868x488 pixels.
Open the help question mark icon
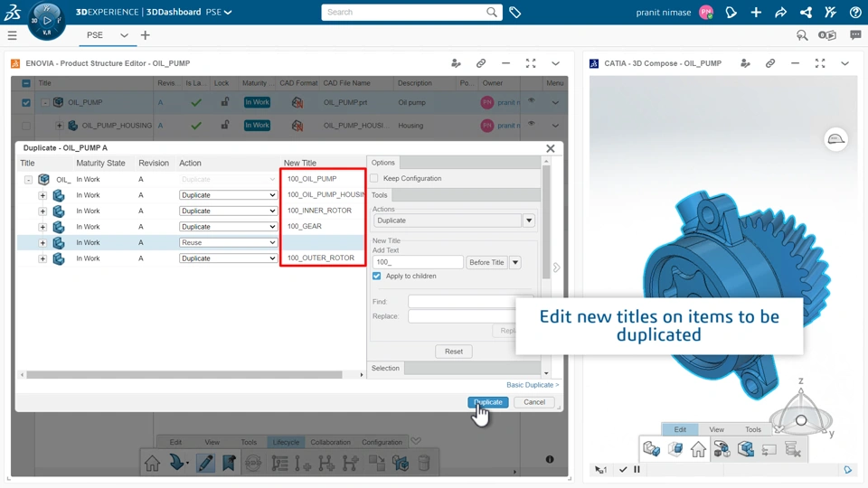[855, 12]
